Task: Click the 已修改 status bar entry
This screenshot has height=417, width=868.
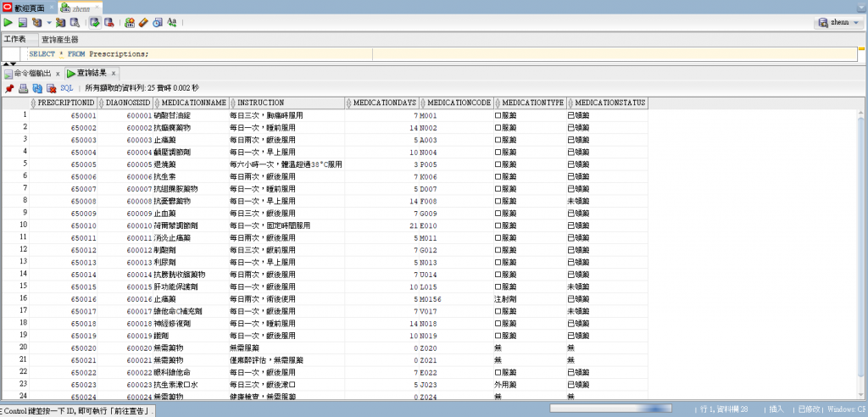Action: click(x=809, y=409)
